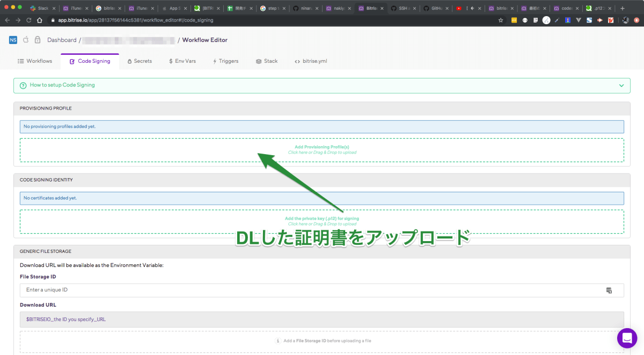The width and height of the screenshot is (644, 355).
Task: Click the CODE SIGNING IDENTITY section header
Action: point(322,180)
